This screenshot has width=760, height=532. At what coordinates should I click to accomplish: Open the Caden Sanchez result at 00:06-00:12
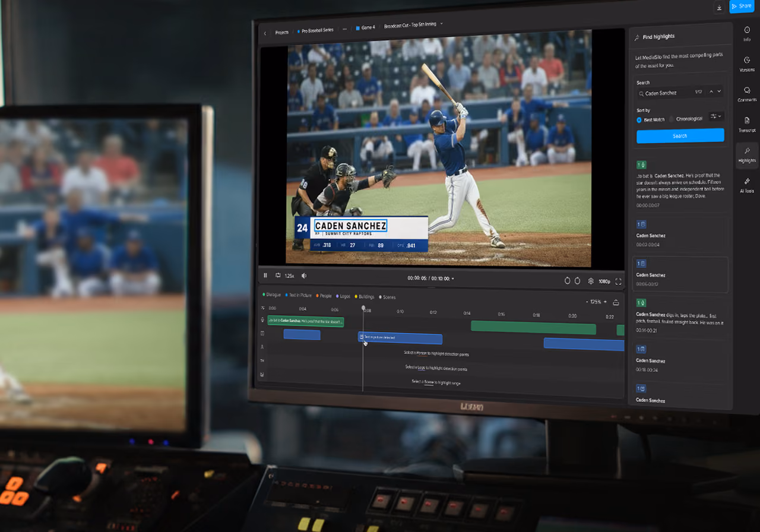click(x=680, y=274)
